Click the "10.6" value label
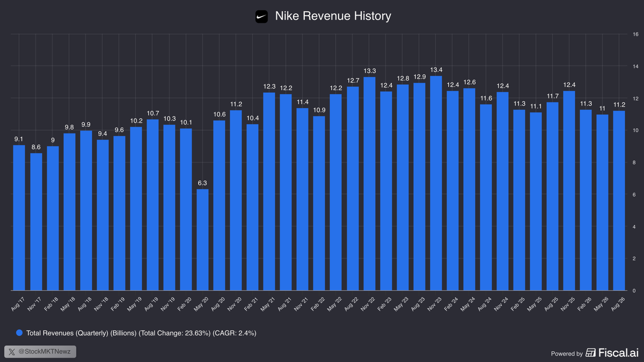 [219, 114]
